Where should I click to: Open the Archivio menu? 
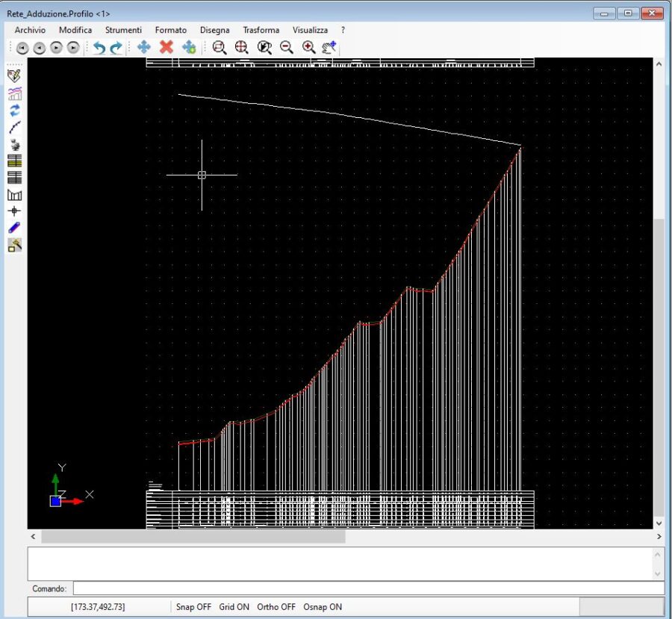point(30,30)
